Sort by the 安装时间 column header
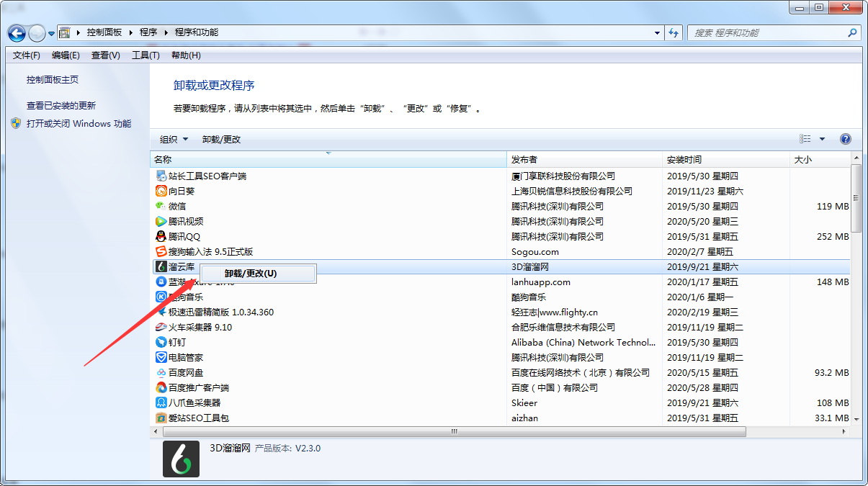Viewport: 868px width, 486px height. (x=725, y=160)
